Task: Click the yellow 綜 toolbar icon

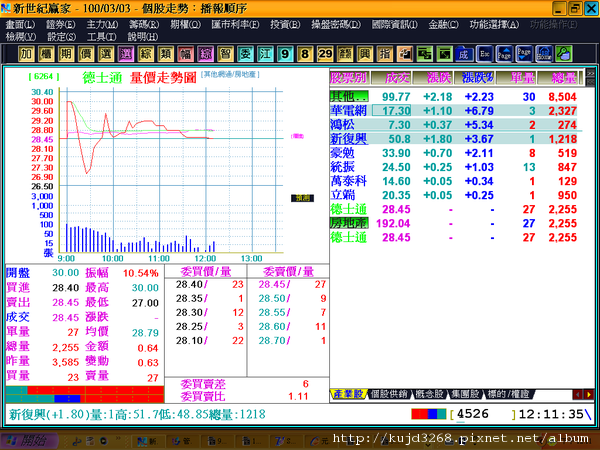Action: [x=145, y=54]
